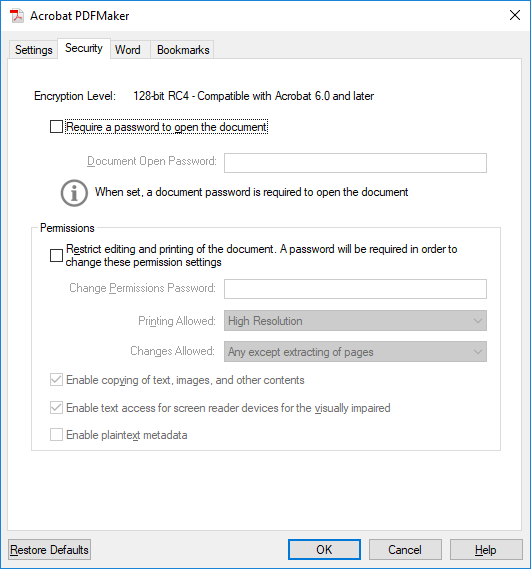531x569 pixels.
Task: Check Restrict editing and printing of the document
Action: click(56, 255)
